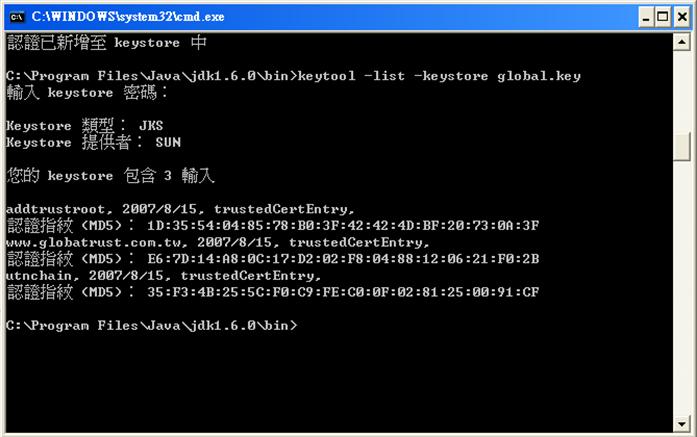This screenshot has height=437, width=697.
Task: Minimize the cmd.exe window
Action: point(646,17)
